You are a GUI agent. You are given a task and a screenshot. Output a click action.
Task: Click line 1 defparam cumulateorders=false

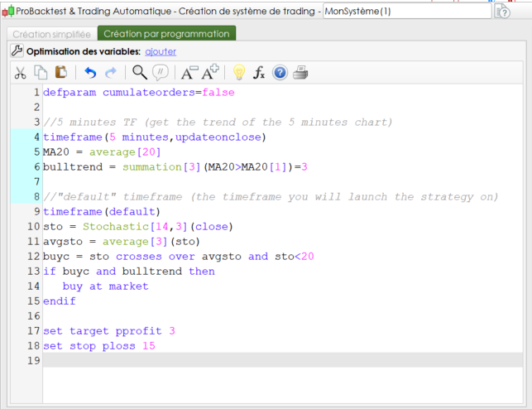139,93
